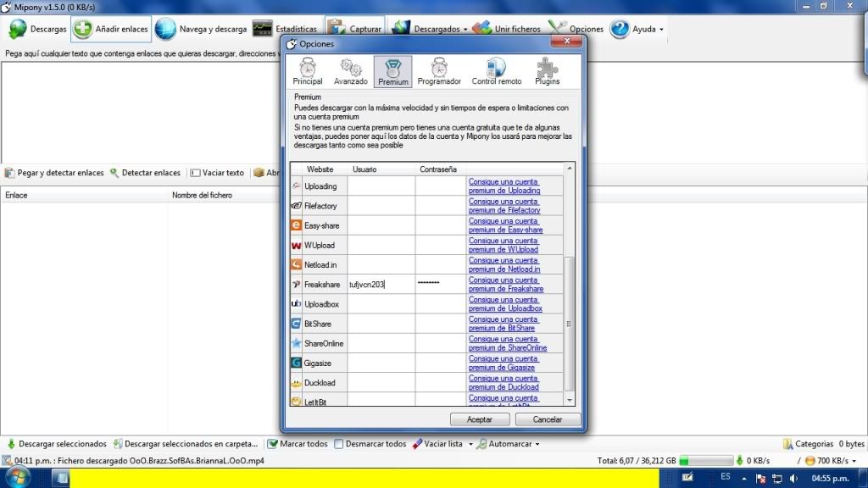The image size is (868, 488).
Task: Click Descargar seleccionados green arrow
Action: click(x=11, y=444)
